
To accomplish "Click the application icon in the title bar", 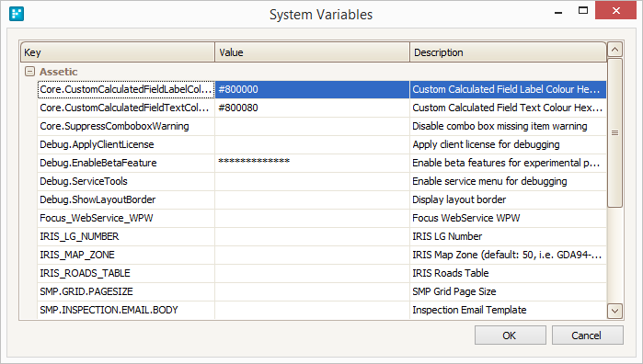I will coord(17,14).
